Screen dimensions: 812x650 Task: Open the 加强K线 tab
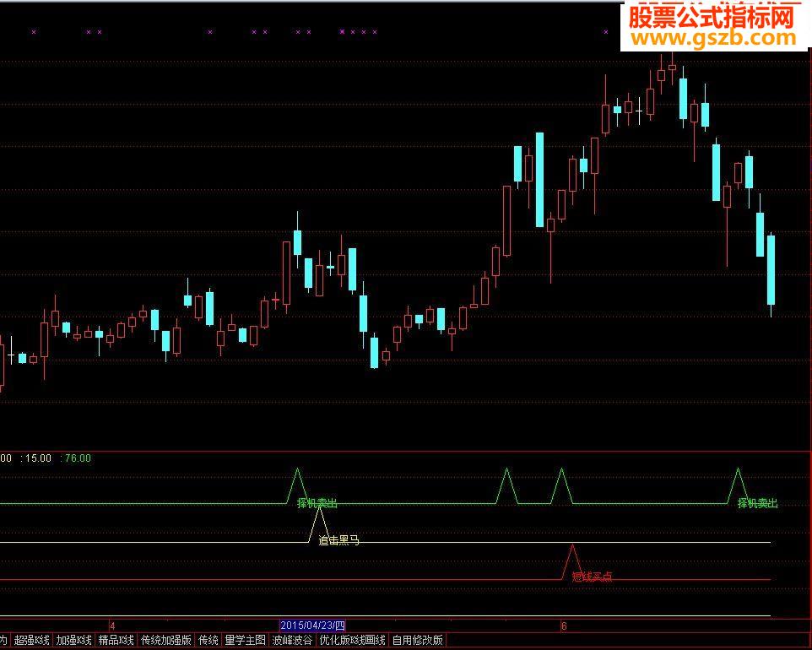click(x=74, y=640)
